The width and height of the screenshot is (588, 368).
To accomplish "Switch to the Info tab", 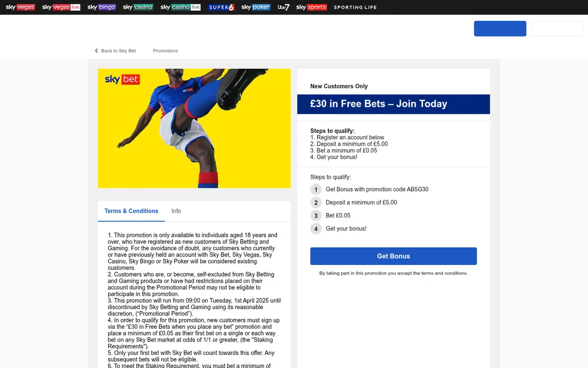I will click(x=176, y=211).
